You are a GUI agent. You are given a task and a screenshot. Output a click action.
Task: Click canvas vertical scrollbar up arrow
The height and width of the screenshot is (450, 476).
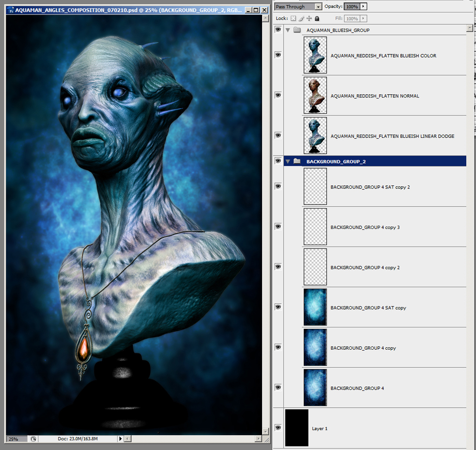(x=265, y=19)
